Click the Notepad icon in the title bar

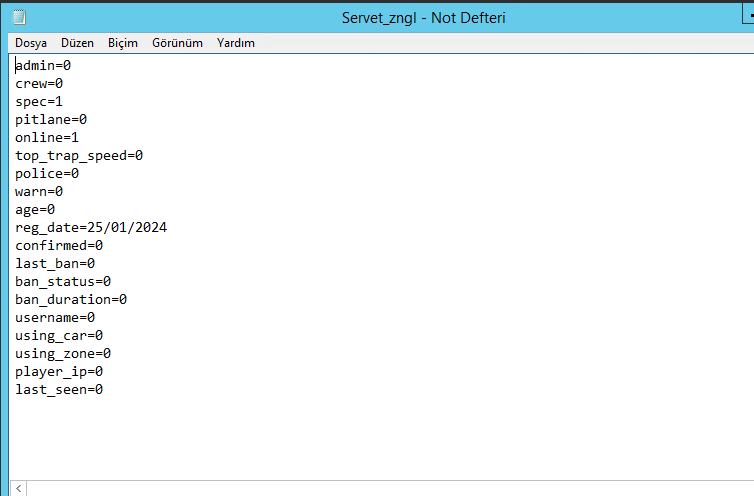[19, 18]
